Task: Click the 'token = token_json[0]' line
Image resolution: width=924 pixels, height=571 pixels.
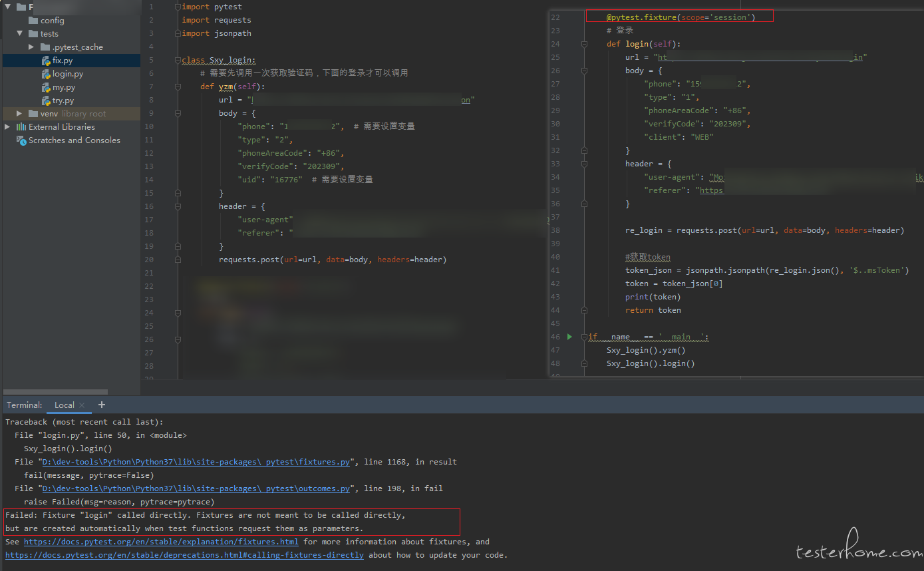Action: (674, 284)
